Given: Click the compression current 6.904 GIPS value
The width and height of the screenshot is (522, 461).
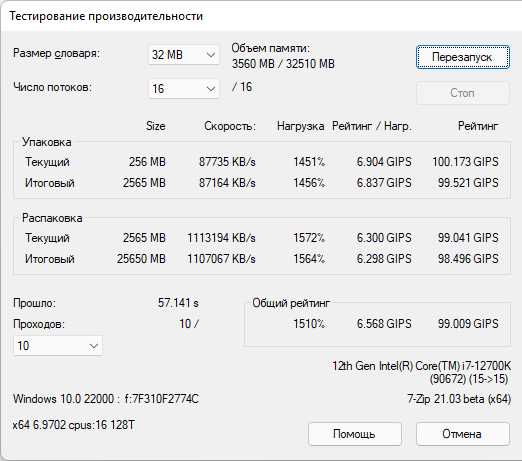Looking at the screenshot, I should pos(384,162).
